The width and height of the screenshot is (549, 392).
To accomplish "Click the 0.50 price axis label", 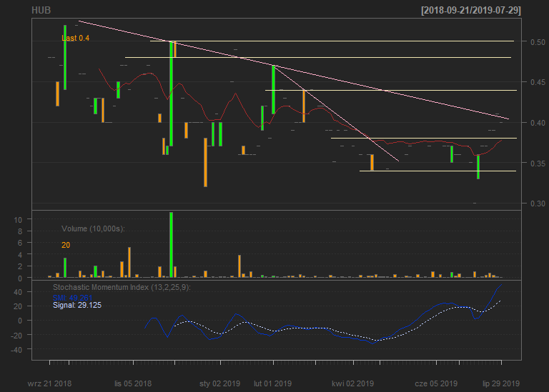I will (x=538, y=42).
